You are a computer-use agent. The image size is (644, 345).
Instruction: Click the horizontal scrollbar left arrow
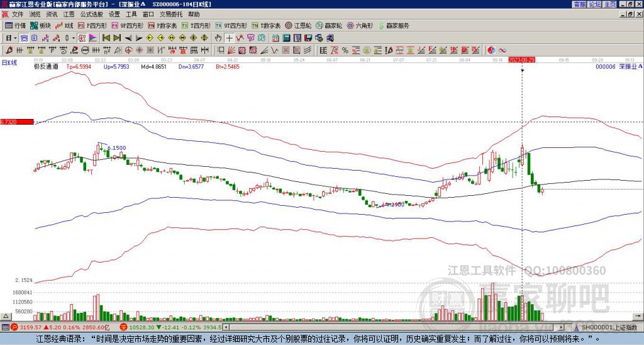[225, 327]
